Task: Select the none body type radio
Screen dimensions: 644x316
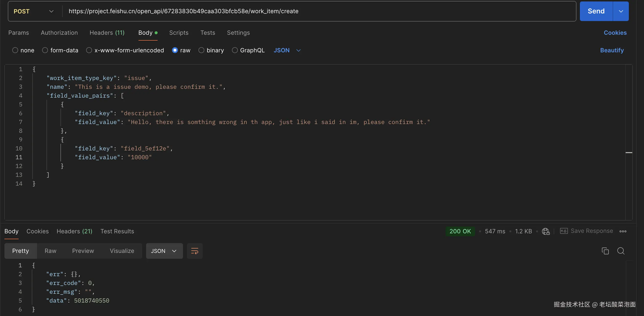Action: pos(15,50)
